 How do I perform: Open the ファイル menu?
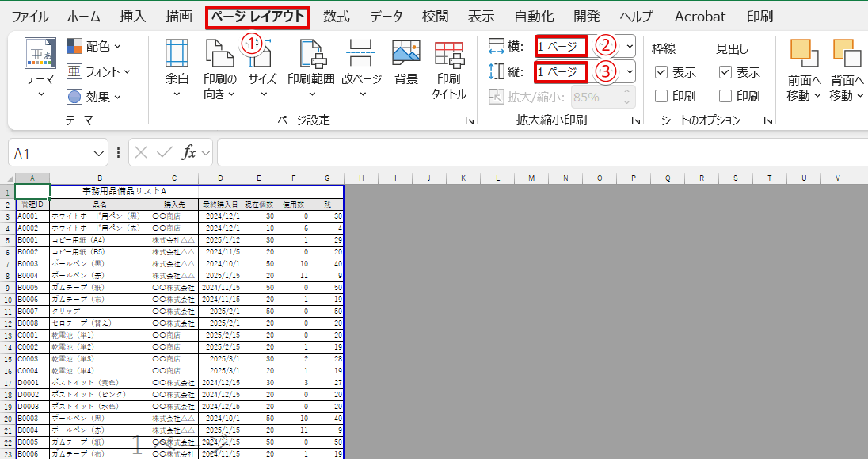click(31, 16)
